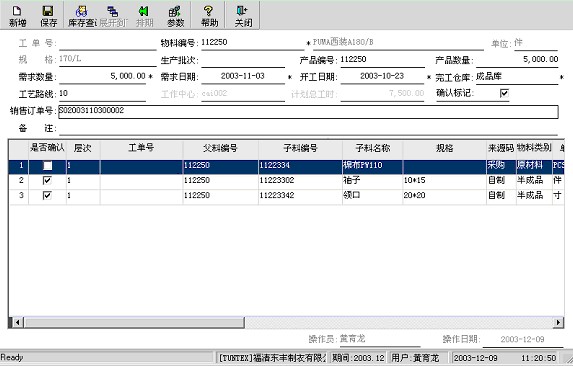Click the 排期 scheduling toolbar icon
Screen dimensions: 573x366
pyautogui.click(x=144, y=16)
